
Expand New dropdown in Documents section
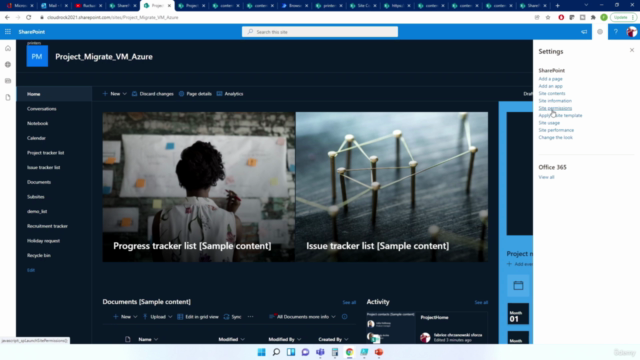click(x=125, y=317)
